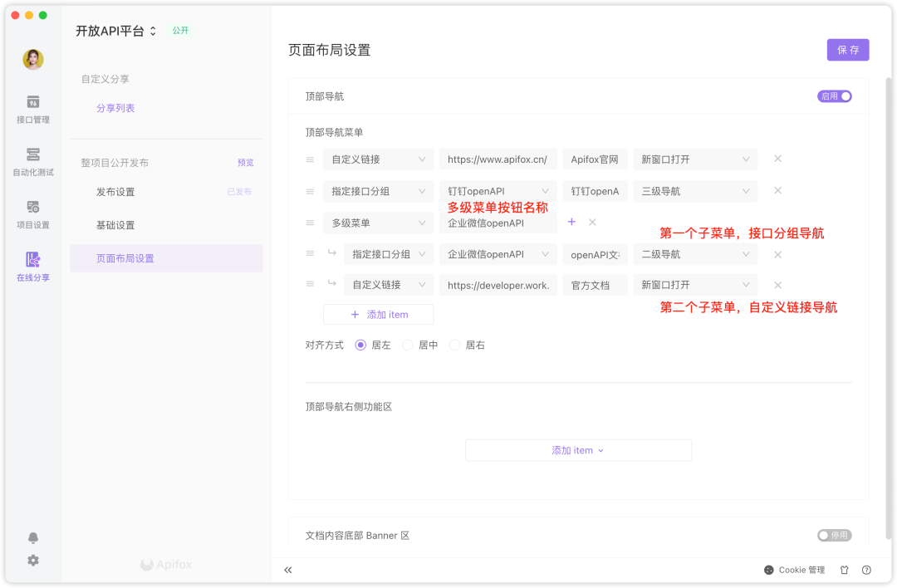Click the shirt theme icon
Image resolution: width=897 pixels, height=588 pixels.
[x=845, y=570]
